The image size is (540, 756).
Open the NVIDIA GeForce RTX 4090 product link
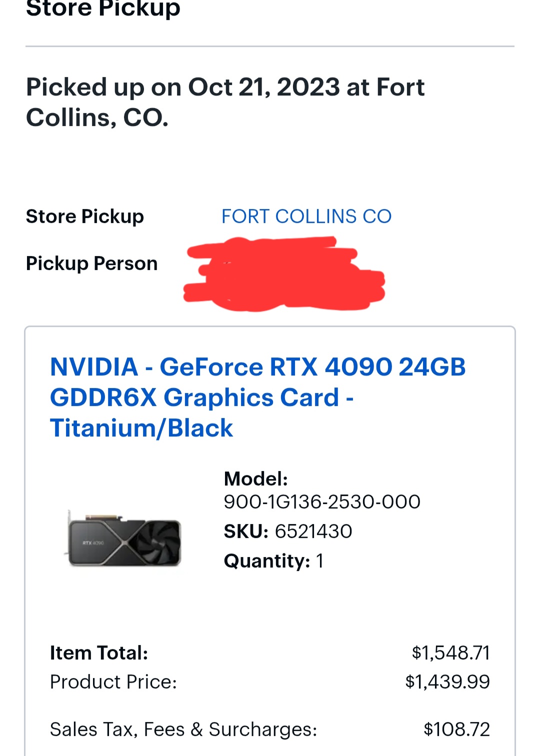[x=257, y=397]
